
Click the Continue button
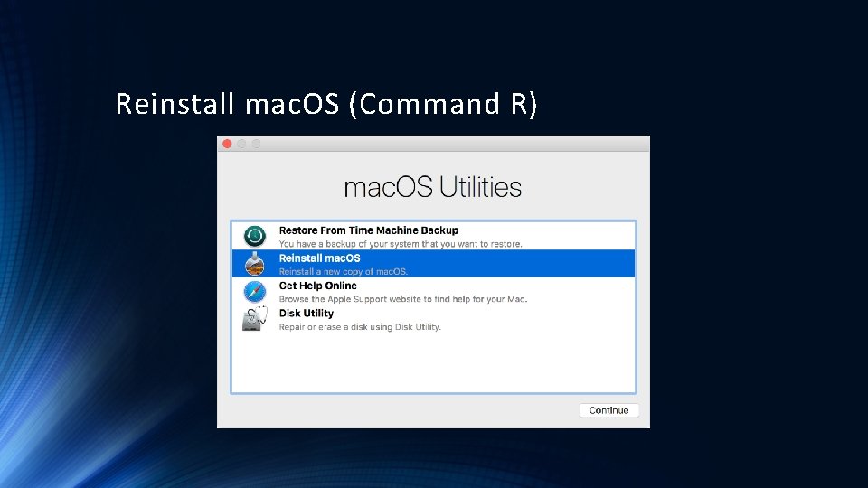tap(609, 410)
